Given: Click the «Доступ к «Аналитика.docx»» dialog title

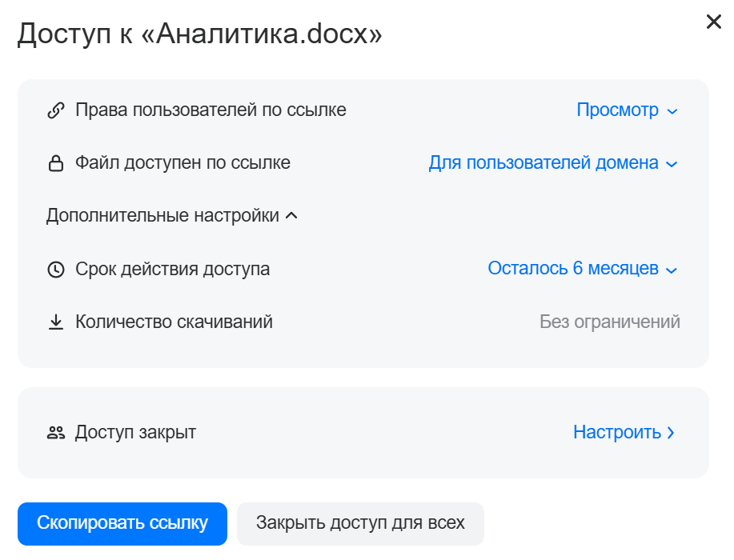Looking at the screenshot, I should point(199,34).
